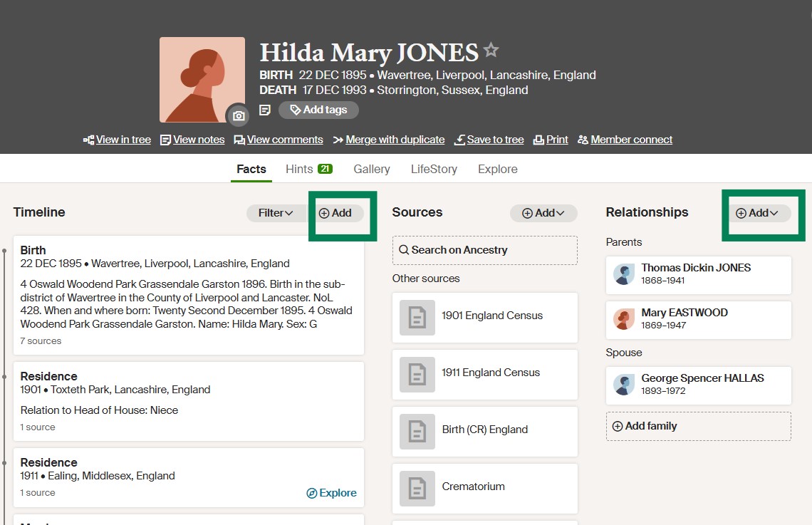Open View in tree

pos(117,140)
